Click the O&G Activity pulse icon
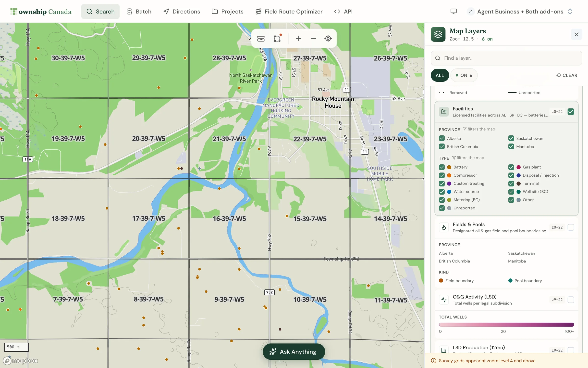 (444, 300)
